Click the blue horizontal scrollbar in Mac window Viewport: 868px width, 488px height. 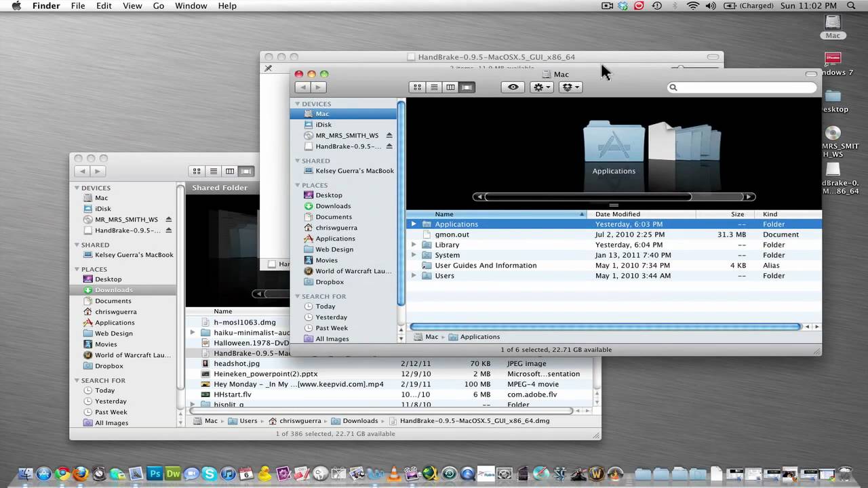coord(606,327)
